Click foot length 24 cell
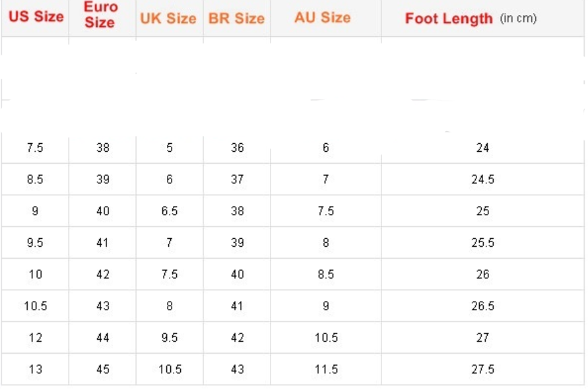 click(x=482, y=148)
